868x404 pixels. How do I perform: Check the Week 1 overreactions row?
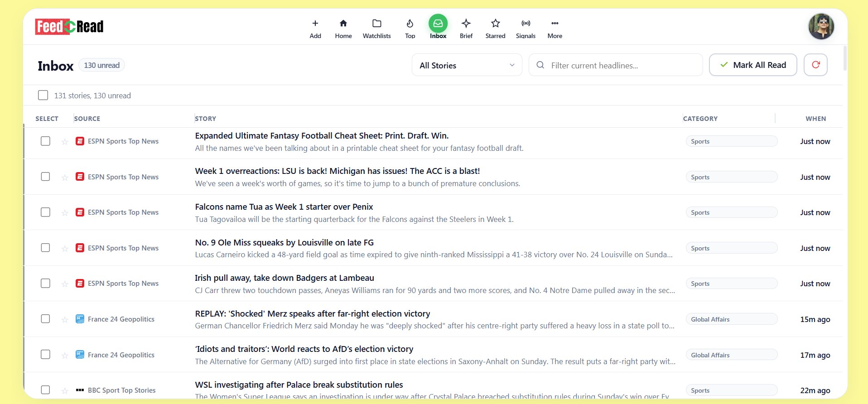[x=45, y=177]
